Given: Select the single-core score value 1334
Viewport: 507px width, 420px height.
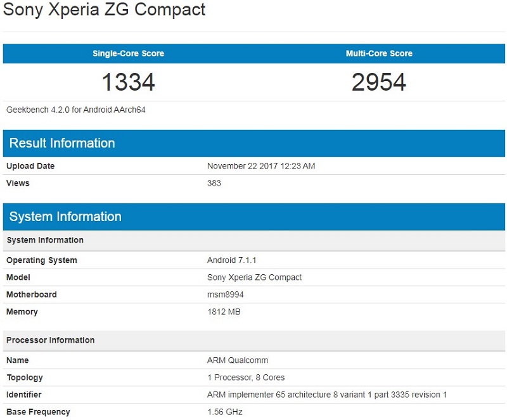Looking at the screenshot, I should click(x=128, y=82).
